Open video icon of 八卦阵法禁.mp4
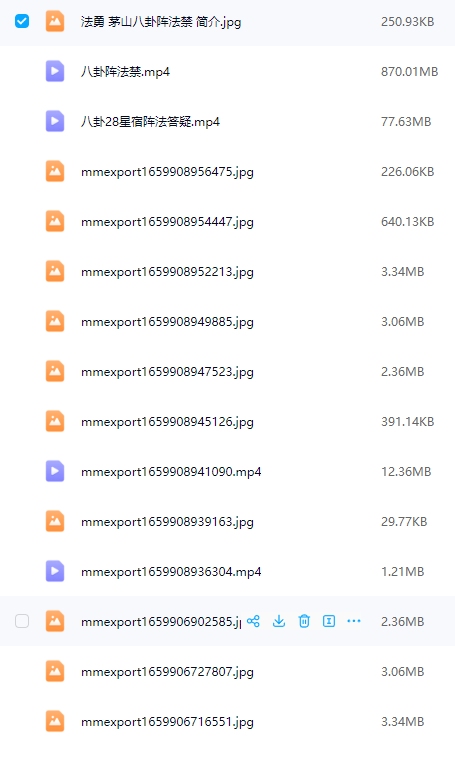455x770 pixels. [55, 71]
